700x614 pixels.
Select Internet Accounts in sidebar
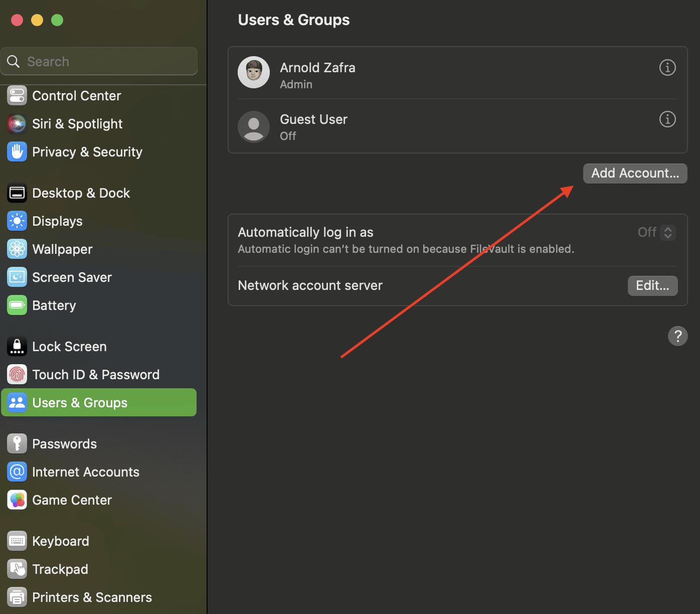pyautogui.click(x=85, y=472)
